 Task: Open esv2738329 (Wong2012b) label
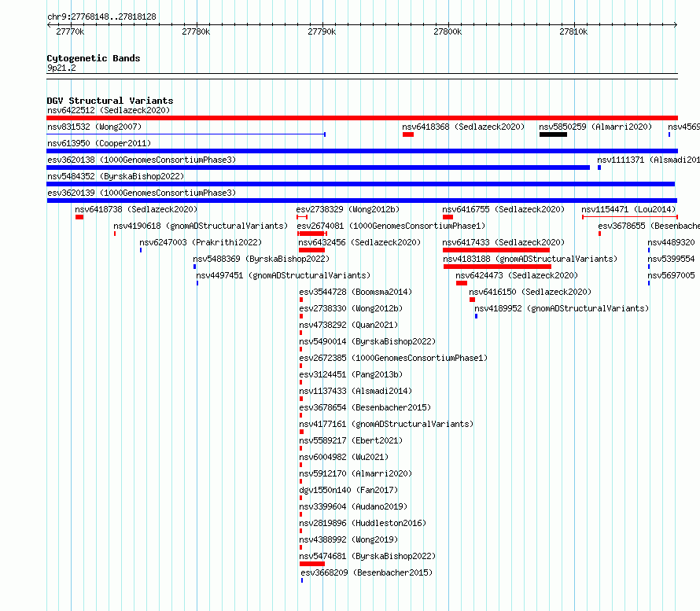pos(348,209)
